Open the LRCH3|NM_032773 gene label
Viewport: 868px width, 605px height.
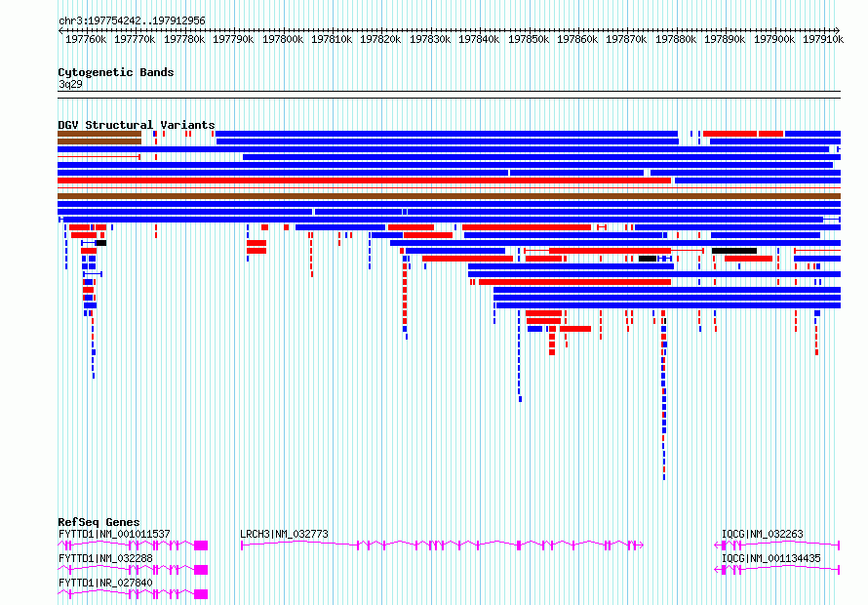tap(284, 534)
